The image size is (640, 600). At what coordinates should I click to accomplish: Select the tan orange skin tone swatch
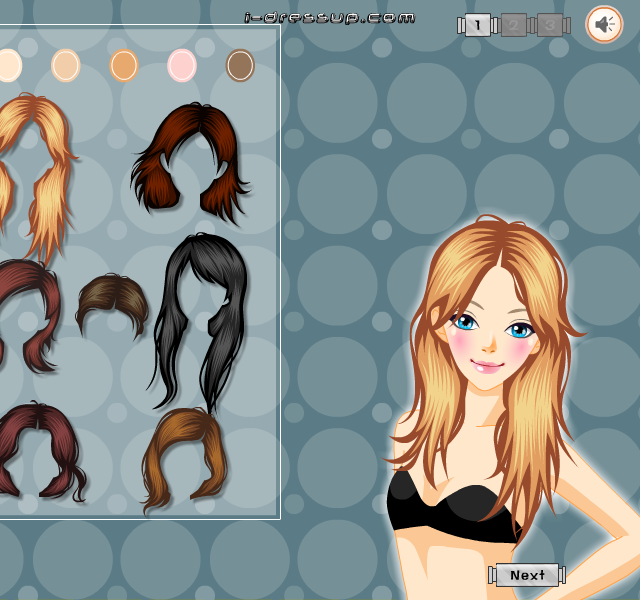click(124, 65)
